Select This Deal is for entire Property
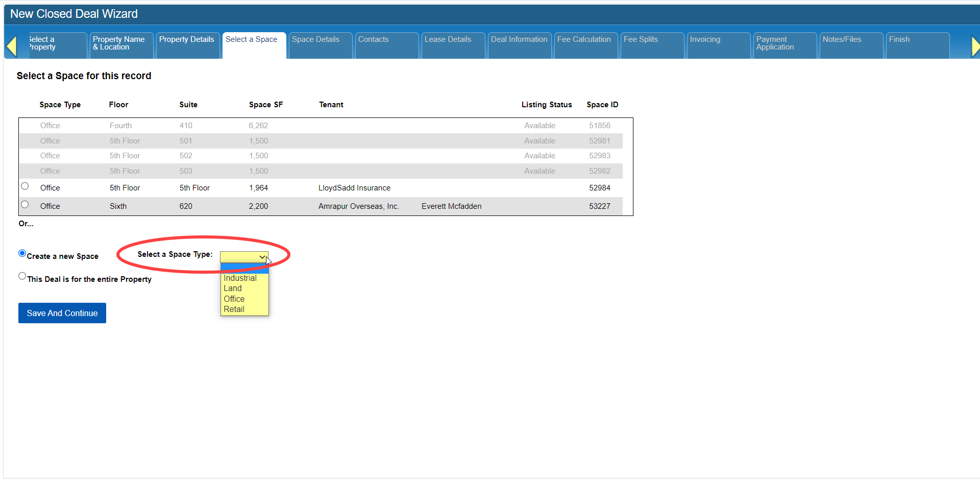 click(x=22, y=276)
